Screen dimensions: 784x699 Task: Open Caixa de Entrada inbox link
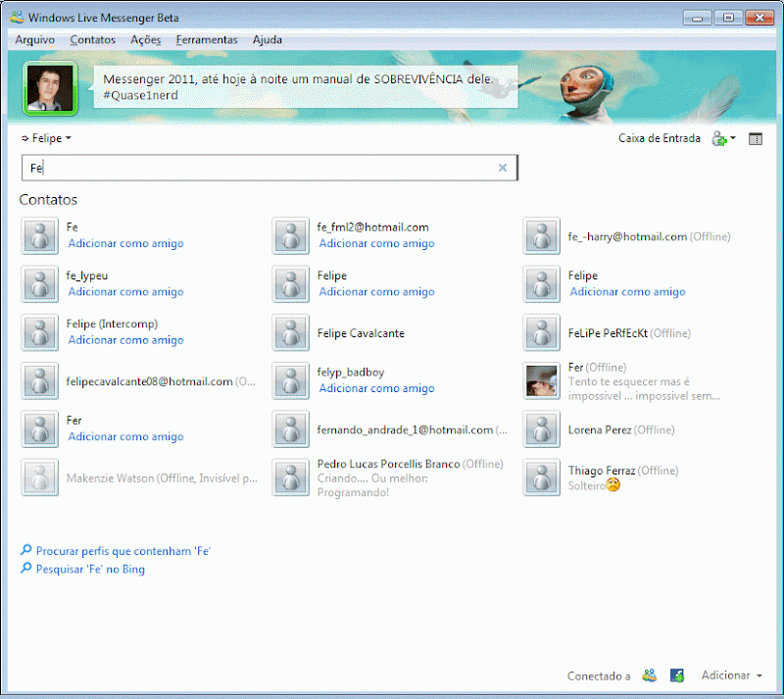coord(659,138)
